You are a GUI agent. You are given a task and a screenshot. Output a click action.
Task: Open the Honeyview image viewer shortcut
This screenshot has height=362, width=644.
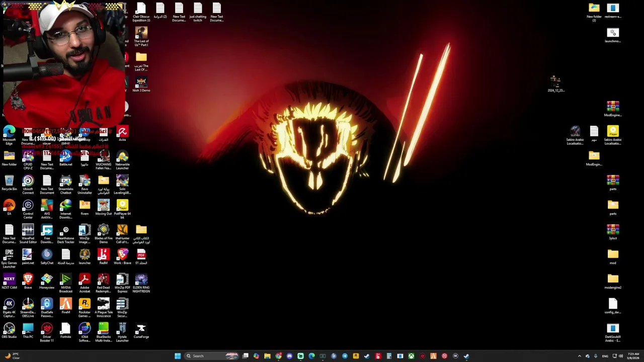coord(47,282)
